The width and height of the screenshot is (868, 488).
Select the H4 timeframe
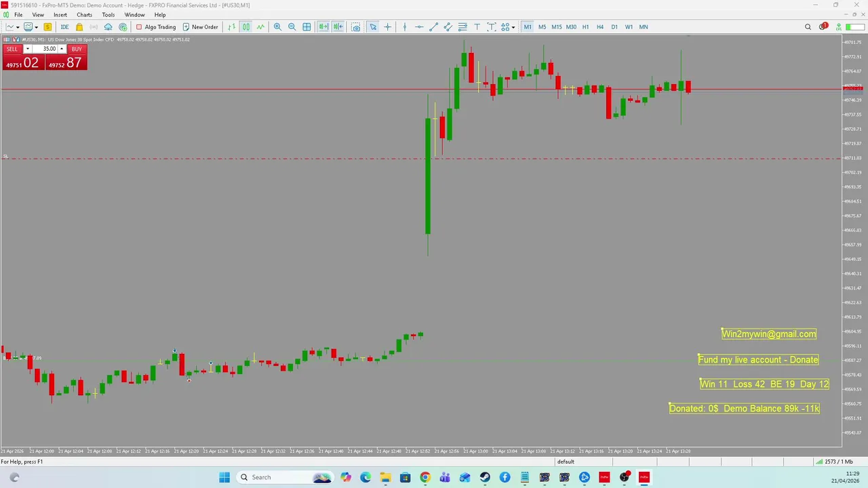click(x=599, y=27)
